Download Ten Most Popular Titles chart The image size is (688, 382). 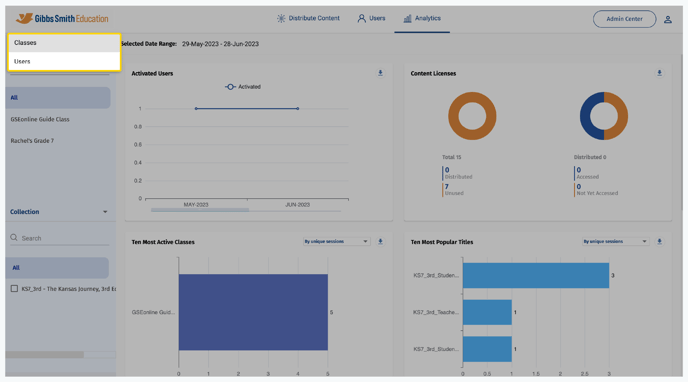click(x=659, y=242)
